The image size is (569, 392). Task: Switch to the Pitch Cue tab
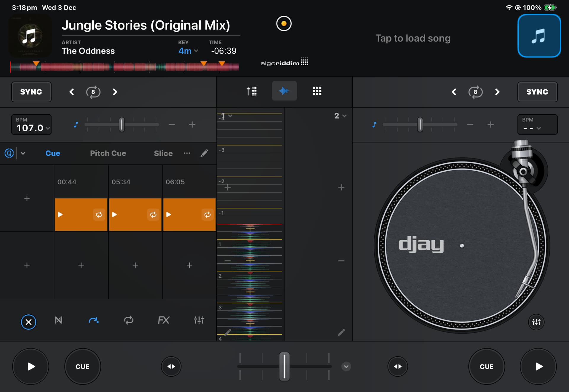pyautogui.click(x=108, y=153)
